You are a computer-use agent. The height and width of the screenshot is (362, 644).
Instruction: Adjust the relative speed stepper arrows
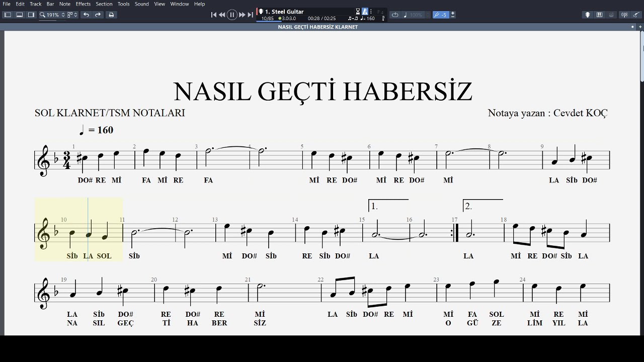point(428,15)
